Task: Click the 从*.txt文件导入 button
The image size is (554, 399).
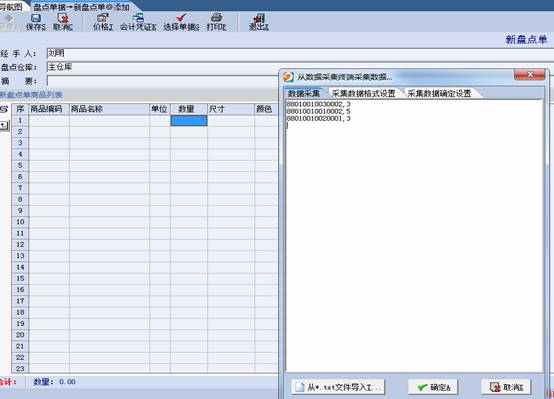Action: point(338,387)
